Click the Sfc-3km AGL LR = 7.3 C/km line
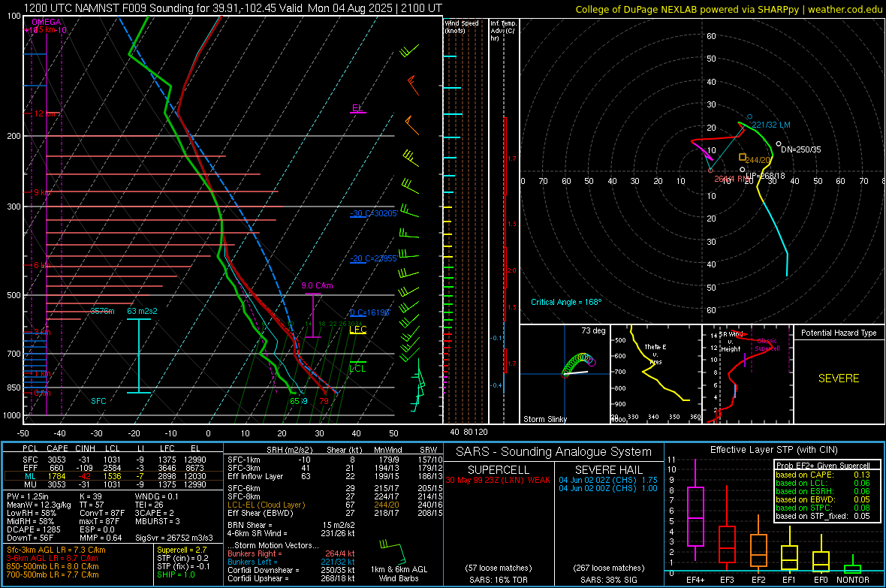 56,550
